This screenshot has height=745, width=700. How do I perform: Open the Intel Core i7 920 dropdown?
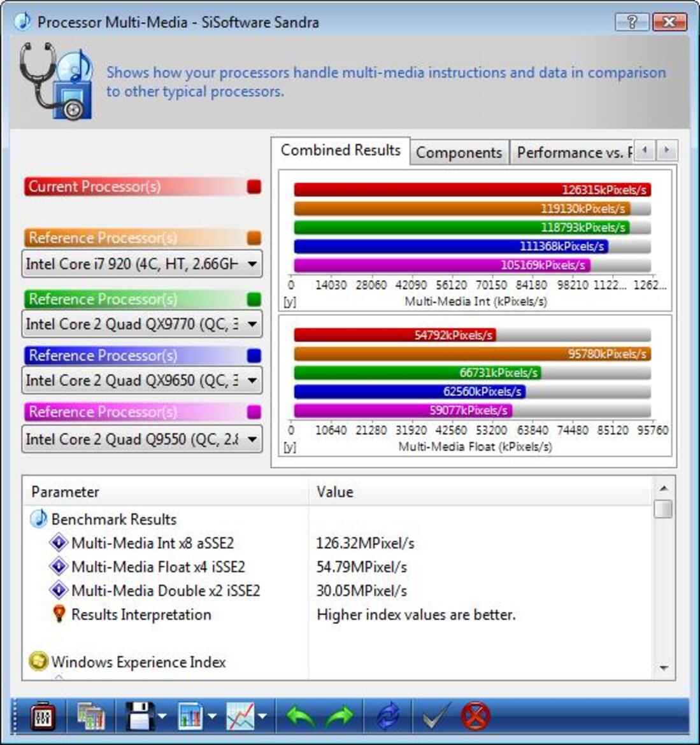141,264
